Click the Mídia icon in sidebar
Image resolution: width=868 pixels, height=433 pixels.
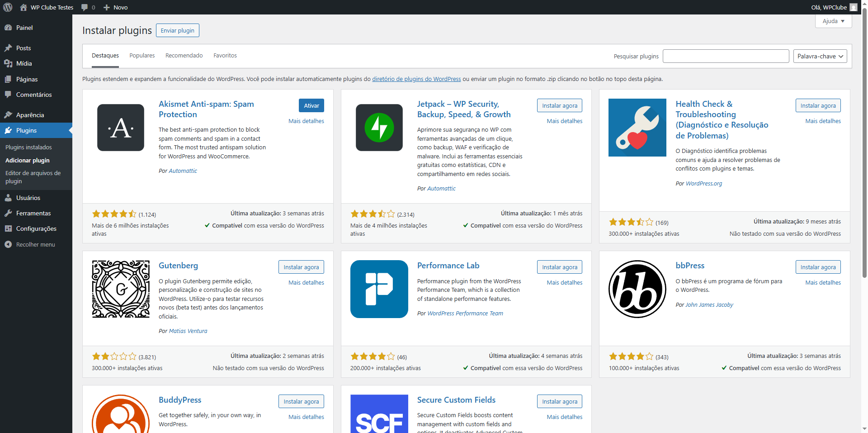8,63
